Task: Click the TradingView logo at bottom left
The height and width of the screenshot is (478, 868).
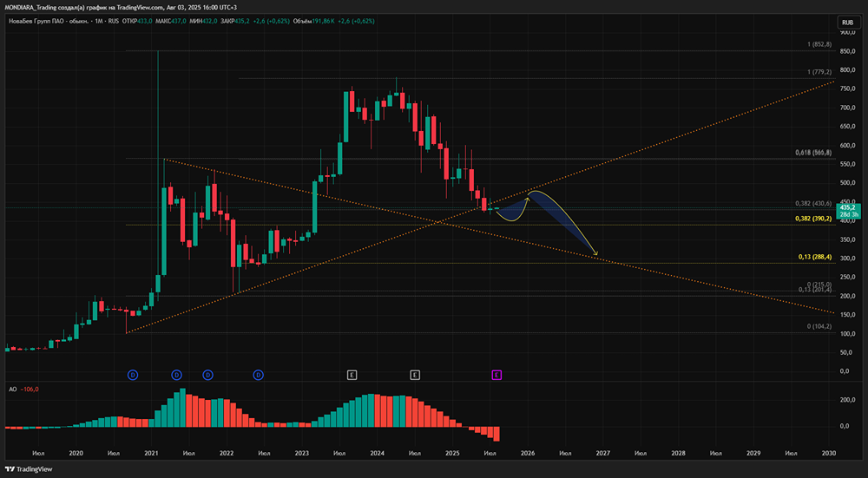Action: [29, 469]
